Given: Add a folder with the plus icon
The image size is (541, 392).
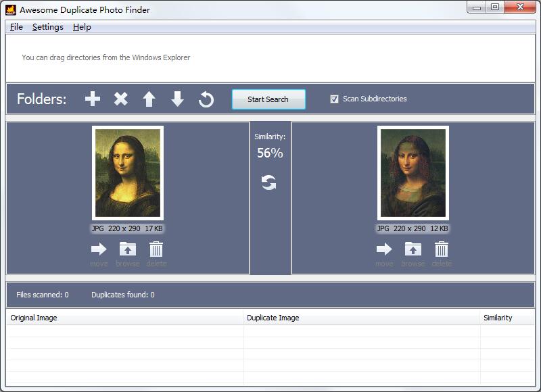Looking at the screenshot, I should [93, 99].
